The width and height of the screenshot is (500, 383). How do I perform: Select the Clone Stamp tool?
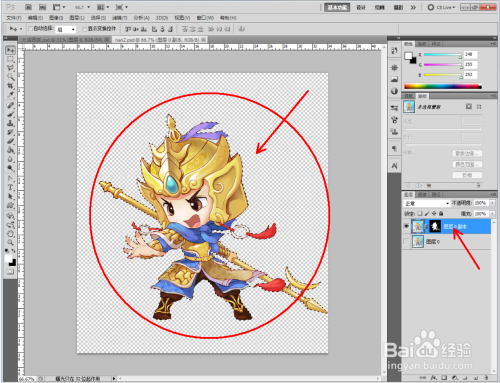11,123
